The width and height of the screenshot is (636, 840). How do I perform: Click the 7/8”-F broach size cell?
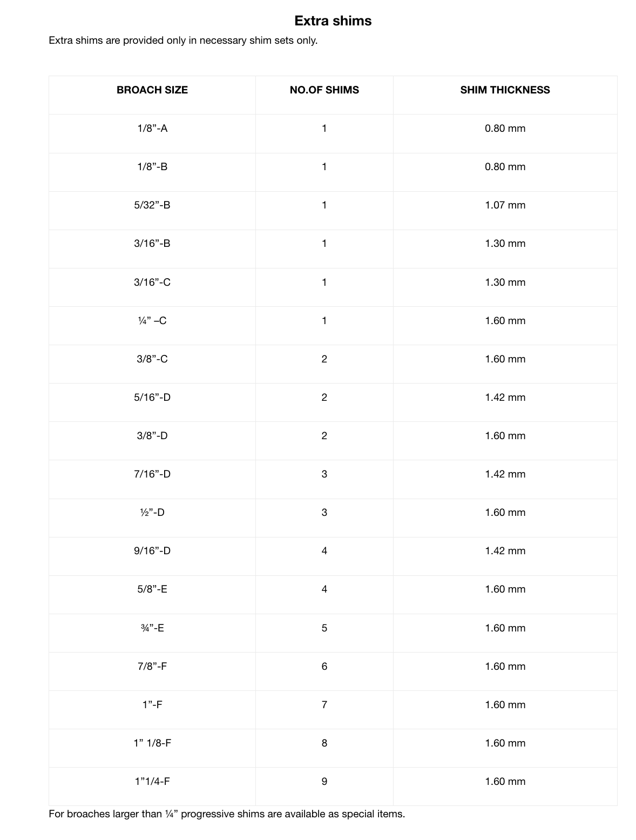click(152, 666)
